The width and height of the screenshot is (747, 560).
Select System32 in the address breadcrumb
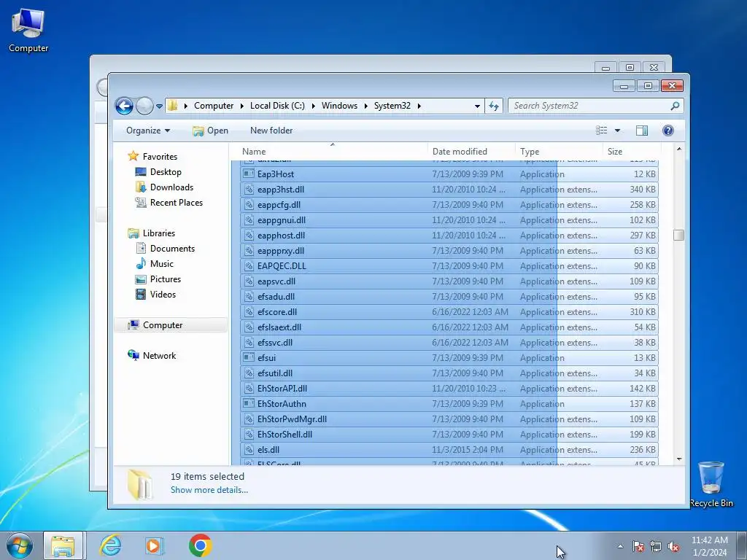point(392,106)
